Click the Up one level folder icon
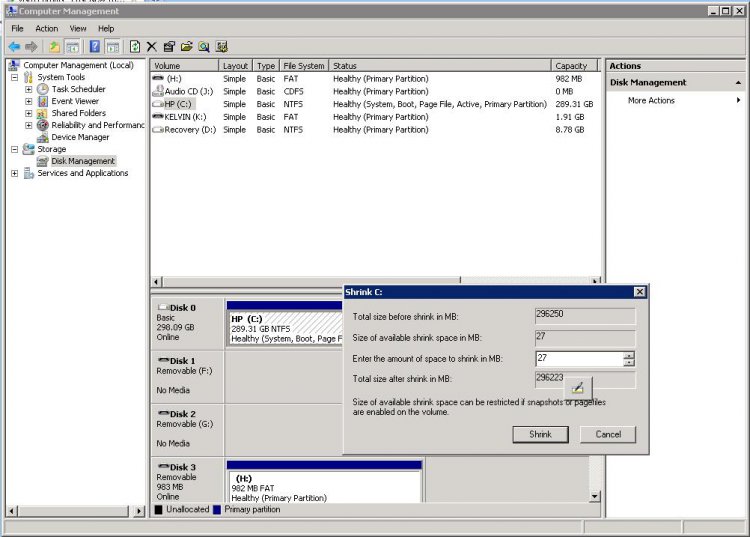Image resolution: width=750 pixels, height=537 pixels. coord(55,46)
